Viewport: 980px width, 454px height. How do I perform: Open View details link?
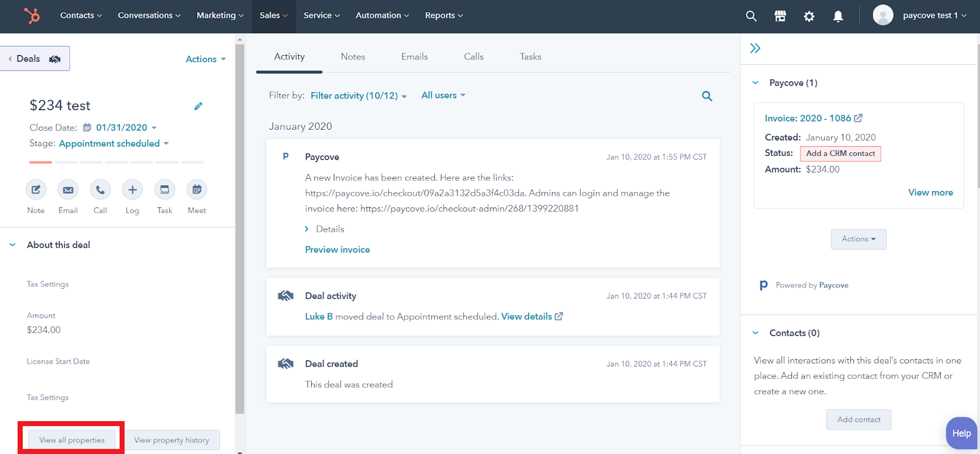coord(532,317)
